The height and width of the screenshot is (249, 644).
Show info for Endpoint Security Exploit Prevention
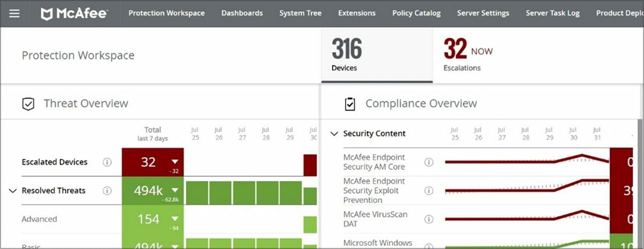pyautogui.click(x=429, y=191)
